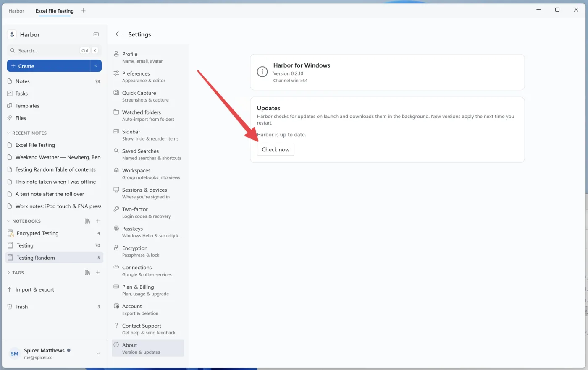Open Weekend Weather — Newberg note
This screenshot has height=370, width=588.
tap(54, 157)
